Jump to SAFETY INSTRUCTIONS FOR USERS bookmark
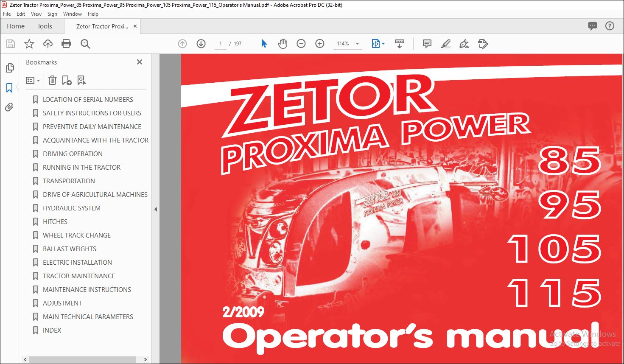 pos(92,113)
